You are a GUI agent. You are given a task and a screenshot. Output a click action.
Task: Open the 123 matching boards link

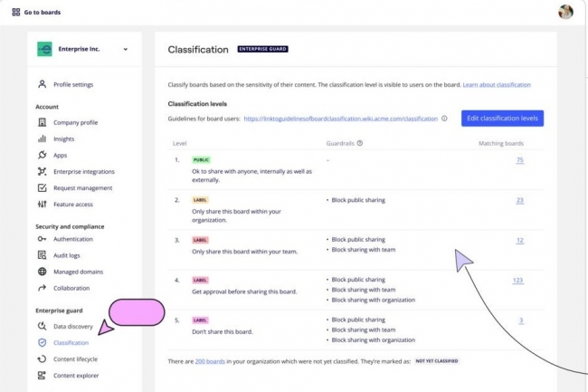pyautogui.click(x=517, y=280)
